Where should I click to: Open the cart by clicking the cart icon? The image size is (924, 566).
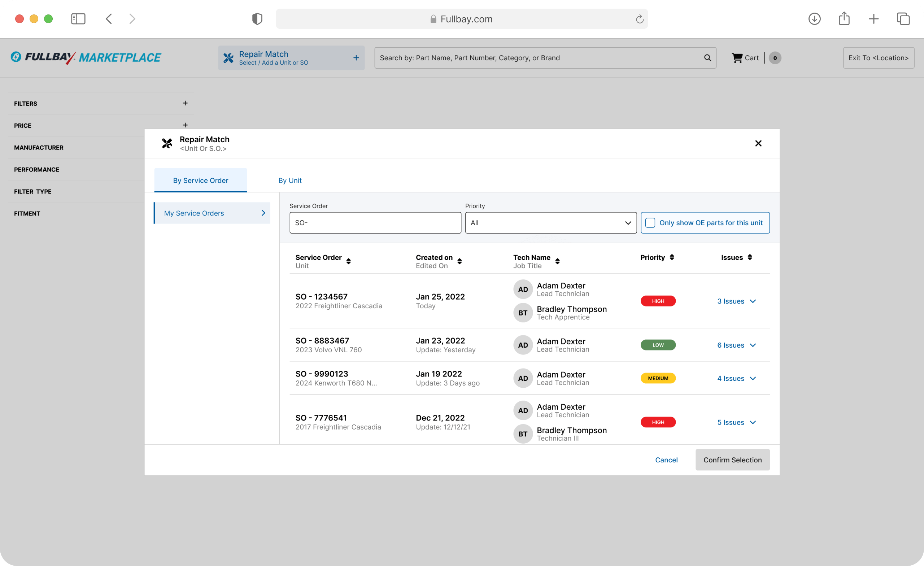click(737, 57)
